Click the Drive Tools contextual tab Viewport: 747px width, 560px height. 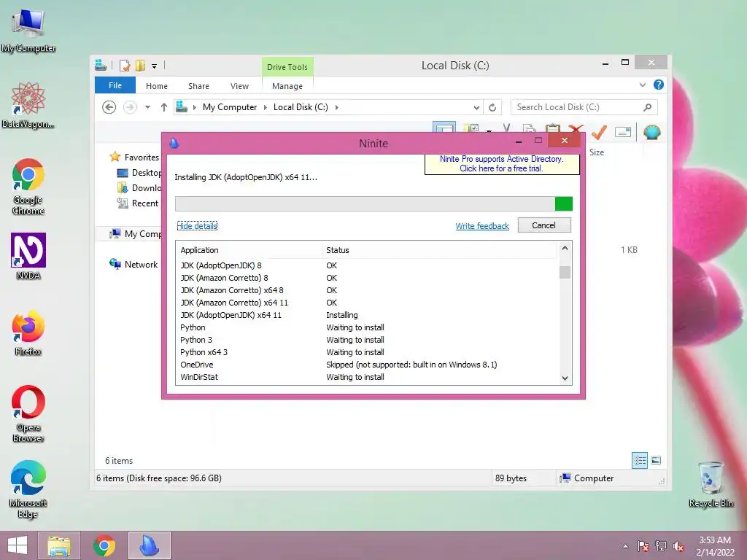pyautogui.click(x=287, y=66)
